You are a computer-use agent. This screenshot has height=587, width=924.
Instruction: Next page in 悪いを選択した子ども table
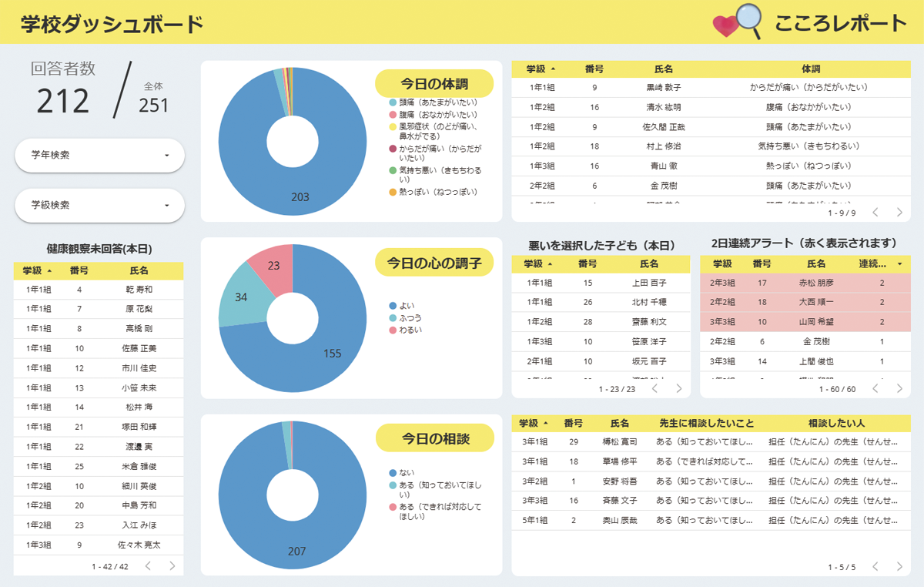[678, 389]
